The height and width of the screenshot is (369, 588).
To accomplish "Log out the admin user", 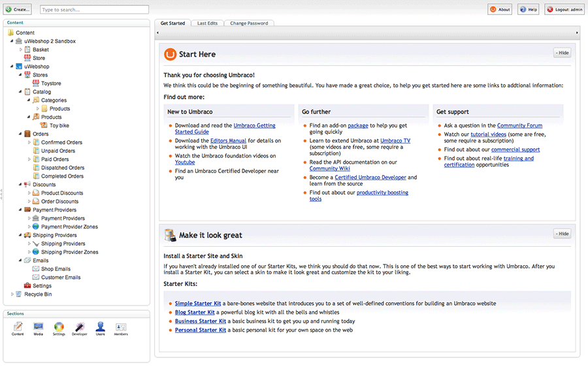I will 564,9.
